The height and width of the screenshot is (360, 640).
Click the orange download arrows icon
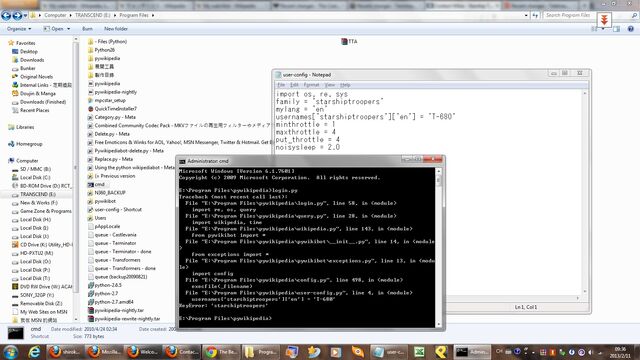coord(604,20)
